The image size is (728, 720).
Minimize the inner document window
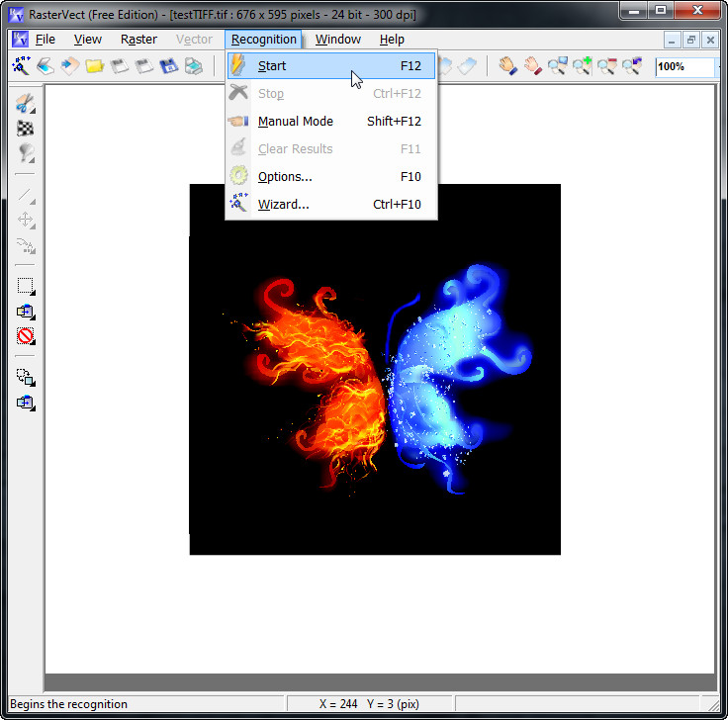(671, 40)
